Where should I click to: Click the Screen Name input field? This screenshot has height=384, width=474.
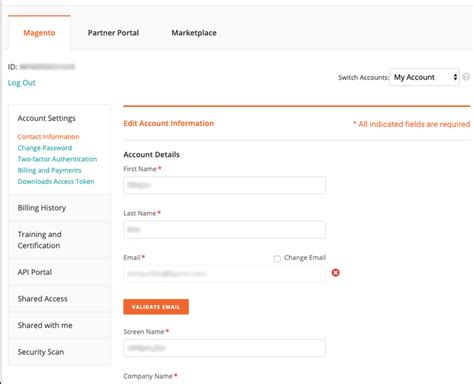click(x=224, y=348)
